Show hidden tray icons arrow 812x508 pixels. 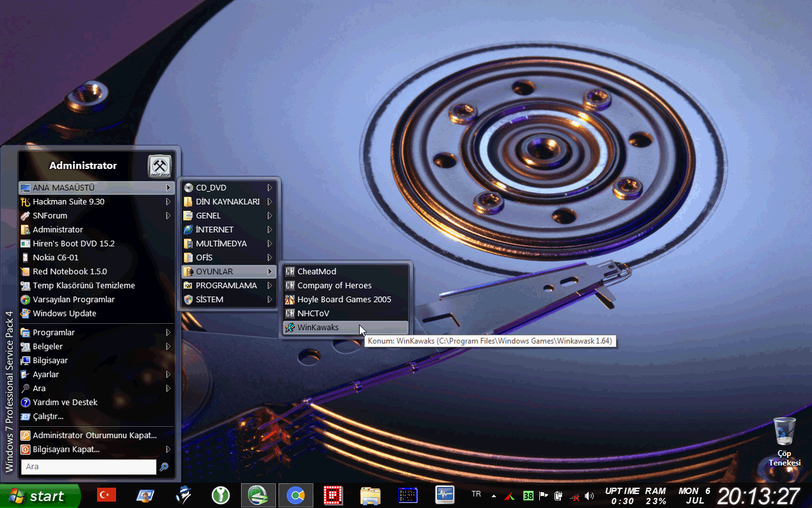[x=494, y=496]
